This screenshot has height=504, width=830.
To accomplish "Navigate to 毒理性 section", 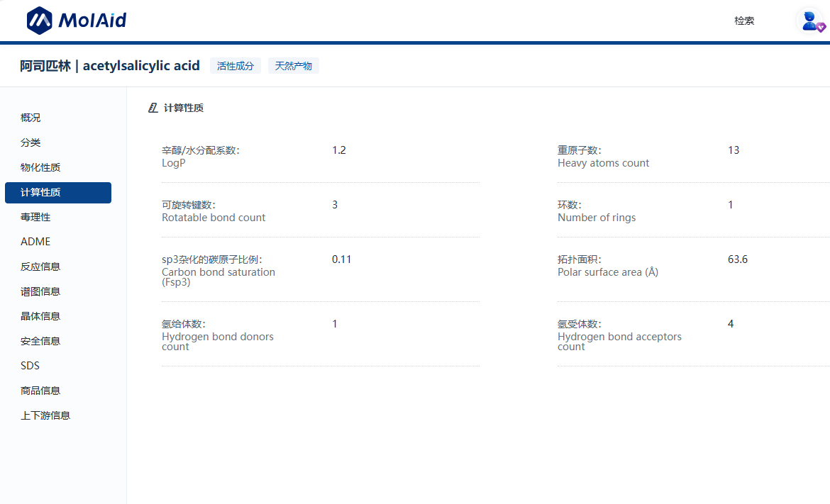I will tap(35, 217).
